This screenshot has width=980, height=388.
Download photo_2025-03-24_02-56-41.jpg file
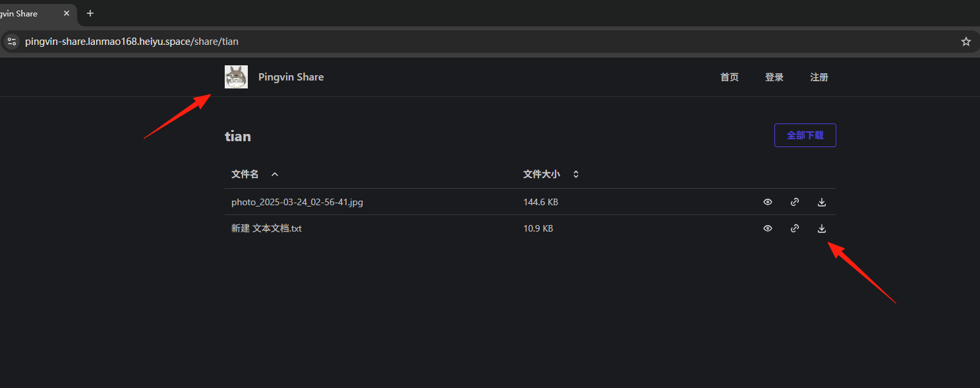822,202
